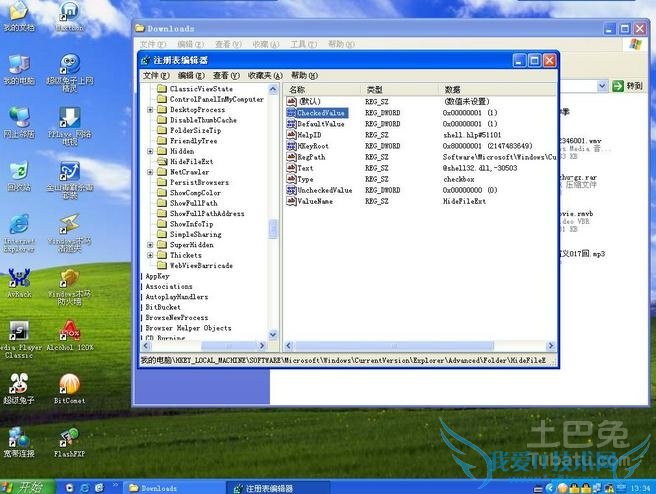Select the HideFileExt folder key

[x=190, y=161]
